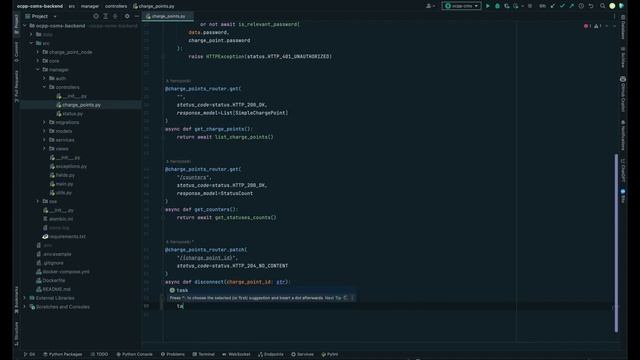
Task: Open the run configuration dropdown
Action: point(461,6)
